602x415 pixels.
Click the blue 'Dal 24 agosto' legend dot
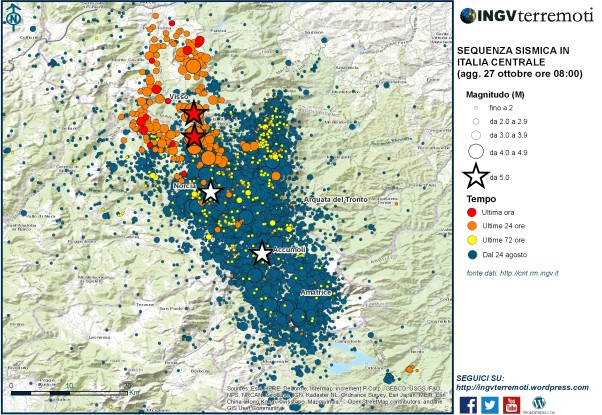tap(472, 255)
